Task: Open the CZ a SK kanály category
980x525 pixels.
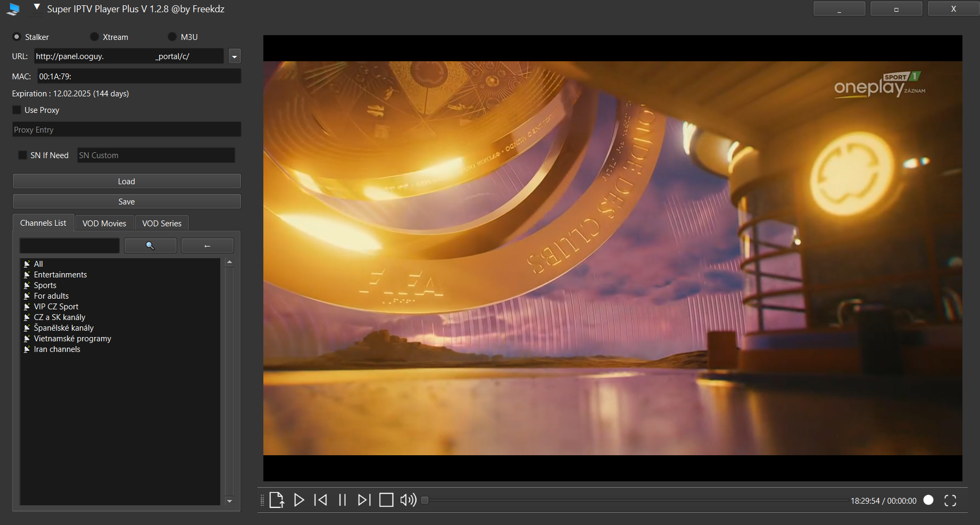Action: tap(60, 317)
